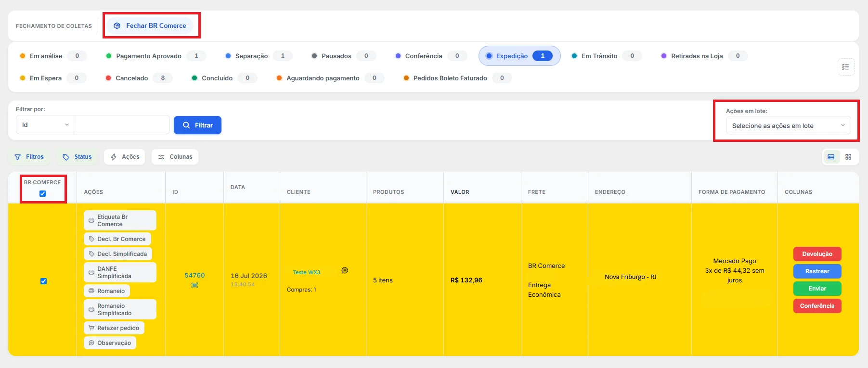The height and width of the screenshot is (368, 868).
Task: Click the printer icon on Romaneio Simplificado
Action: (x=91, y=309)
